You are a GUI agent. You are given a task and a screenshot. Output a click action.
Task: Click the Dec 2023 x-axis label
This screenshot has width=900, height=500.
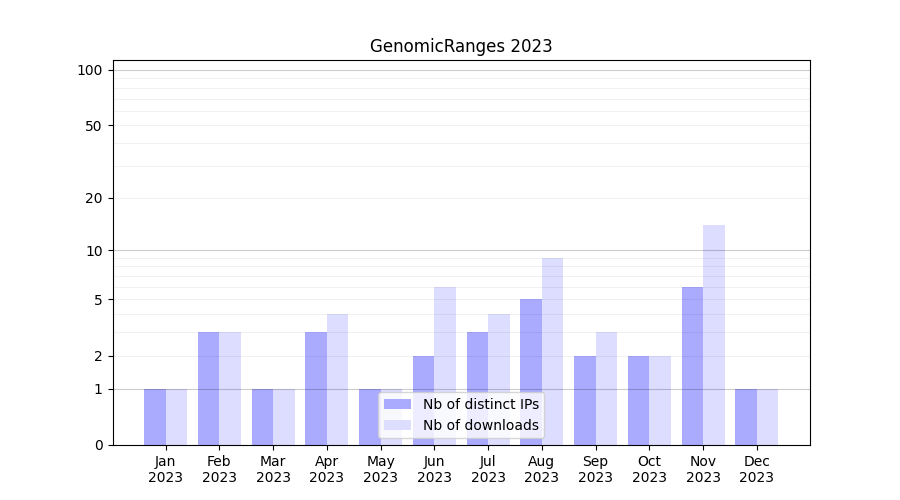pos(757,469)
